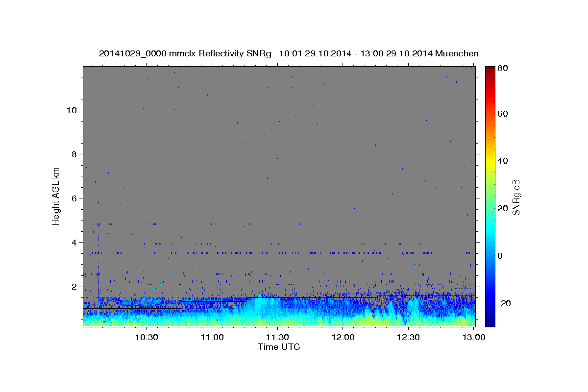Screen dimensions: 588x392
Task: Click the 13:00 time tick label
Action: pos(474,337)
